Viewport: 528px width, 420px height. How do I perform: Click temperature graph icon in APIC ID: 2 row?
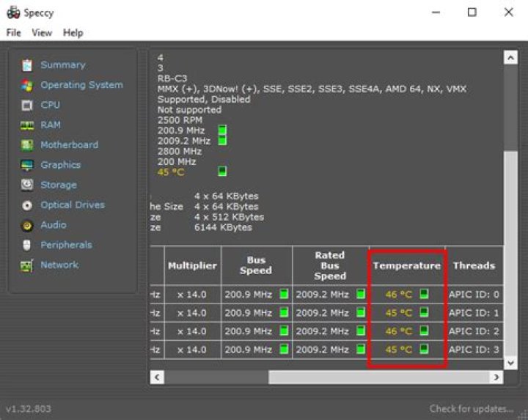click(x=424, y=331)
